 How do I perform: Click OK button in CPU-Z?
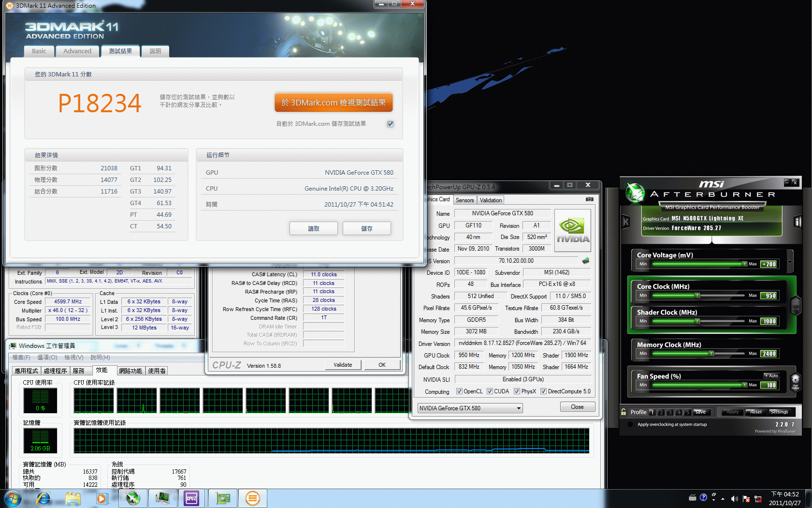pyautogui.click(x=382, y=365)
